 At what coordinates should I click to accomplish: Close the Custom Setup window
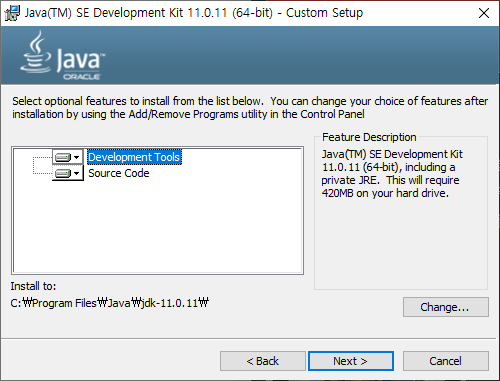[484, 13]
